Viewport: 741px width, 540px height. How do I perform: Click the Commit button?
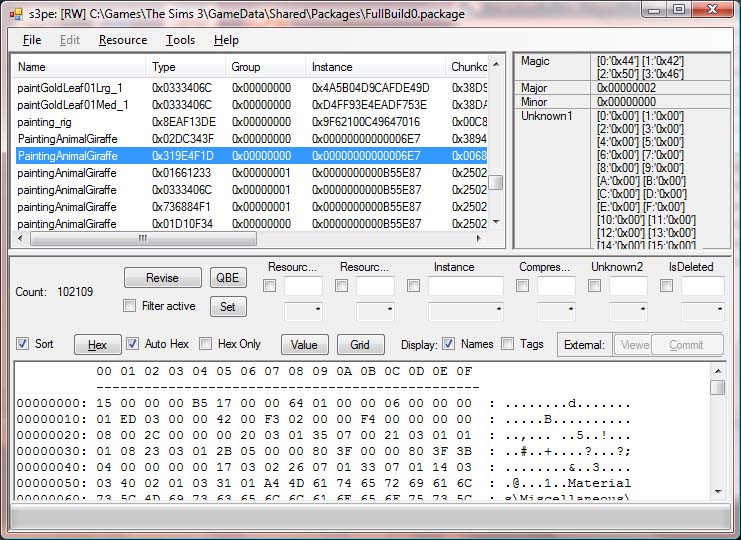pos(687,345)
